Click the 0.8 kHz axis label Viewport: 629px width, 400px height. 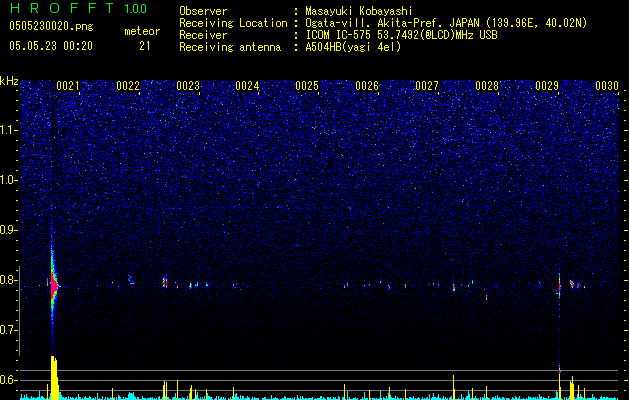pyautogui.click(x=9, y=280)
